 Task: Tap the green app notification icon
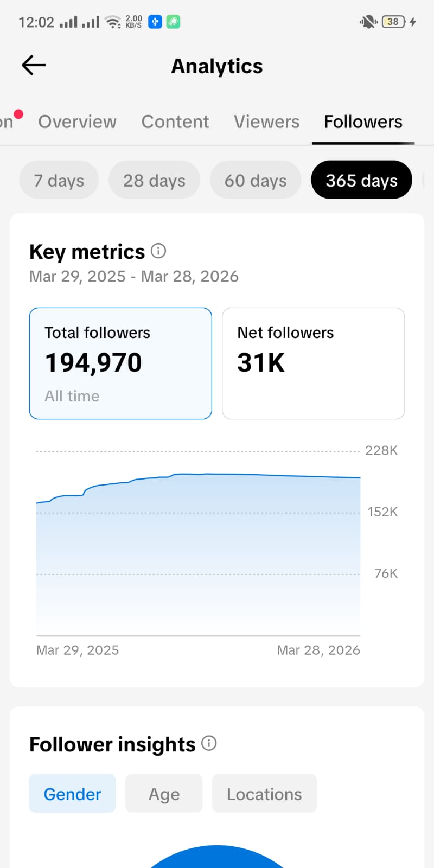[173, 22]
